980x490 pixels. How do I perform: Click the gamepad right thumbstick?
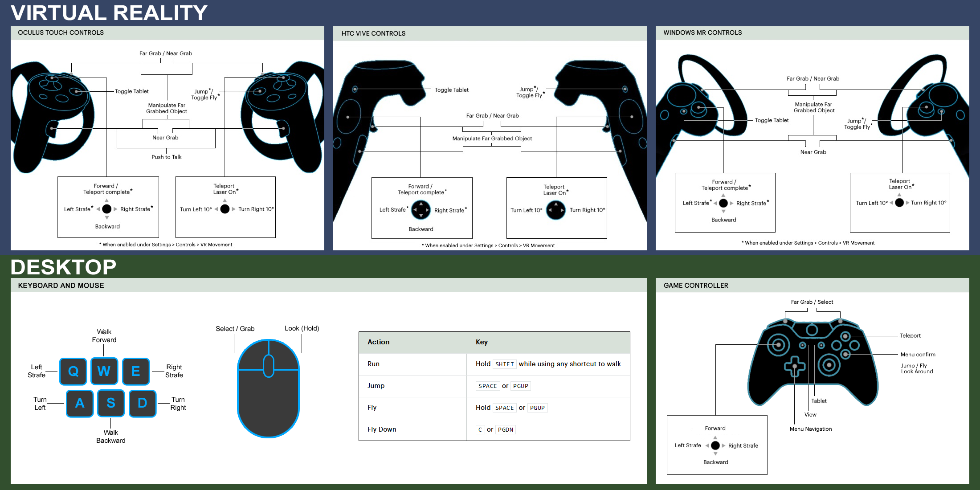click(829, 365)
